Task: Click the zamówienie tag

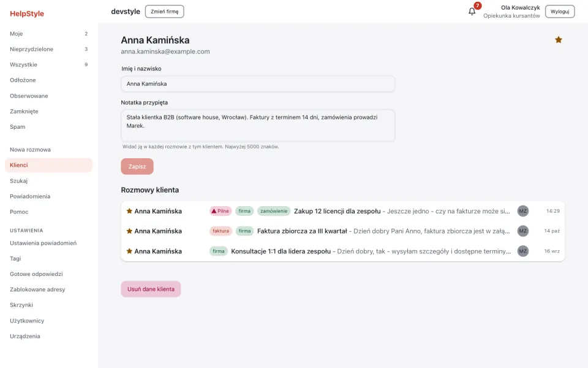Action: (x=274, y=211)
